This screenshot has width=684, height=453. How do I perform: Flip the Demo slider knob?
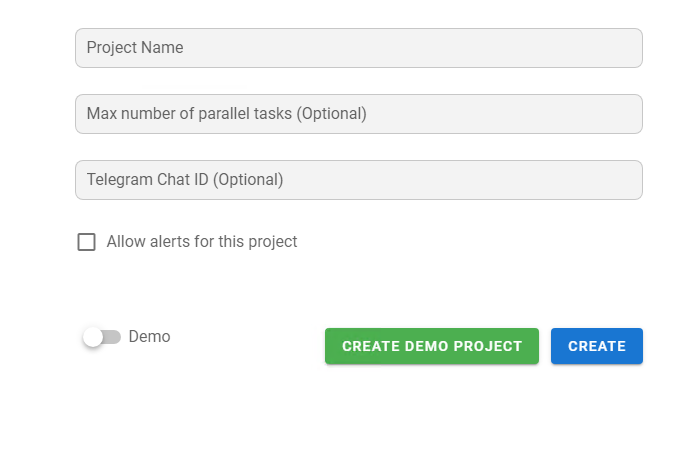pyautogui.click(x=94, y=338)
